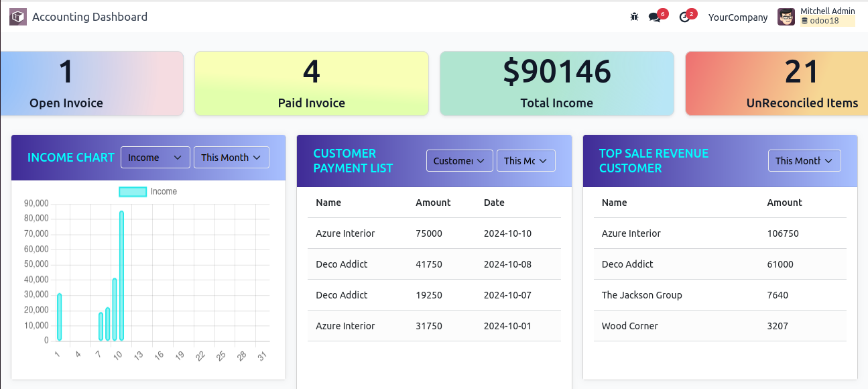868x389 pixels.
Task: Select YourCompany in the top bar
Action: (x=738, y=17)
